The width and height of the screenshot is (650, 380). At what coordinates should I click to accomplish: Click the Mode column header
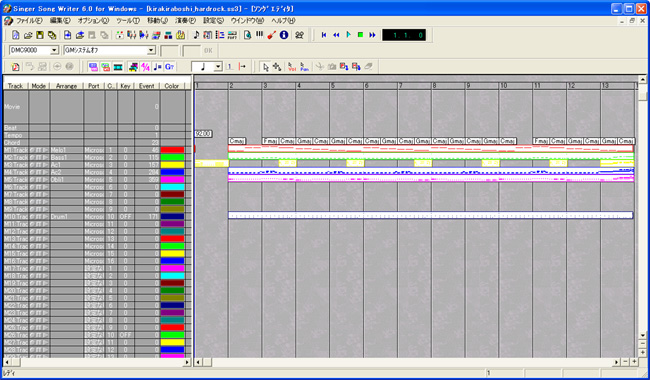click(x=39, y=86)
